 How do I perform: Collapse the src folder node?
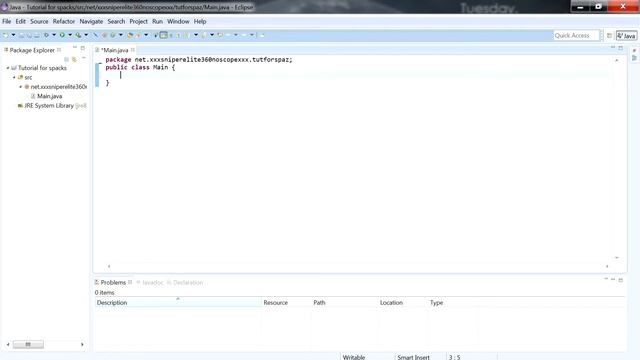[14, 77]
